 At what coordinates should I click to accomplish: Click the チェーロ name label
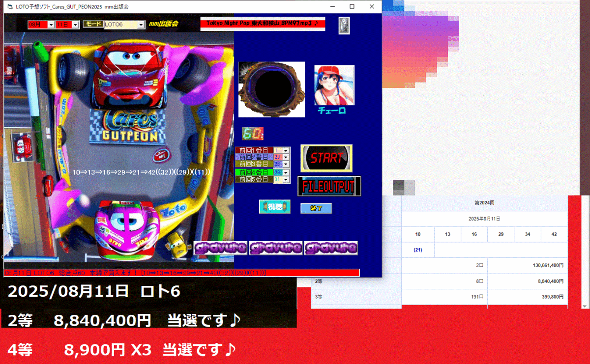(332, 111)
